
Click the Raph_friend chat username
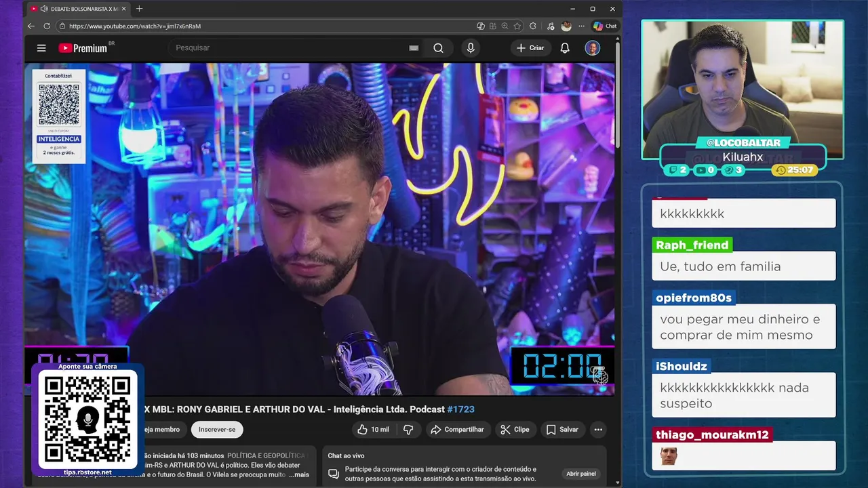click(692, 245)
